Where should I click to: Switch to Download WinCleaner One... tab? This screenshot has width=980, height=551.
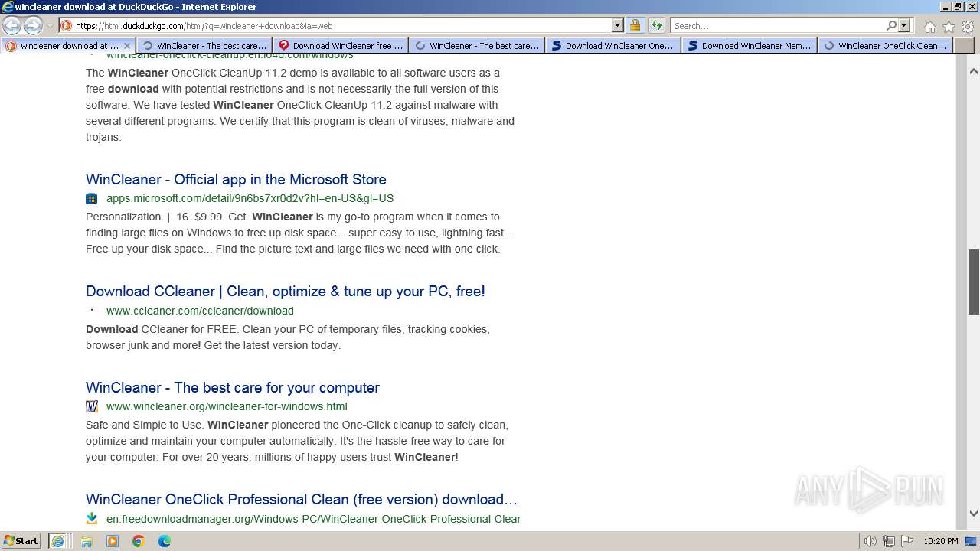614,46
